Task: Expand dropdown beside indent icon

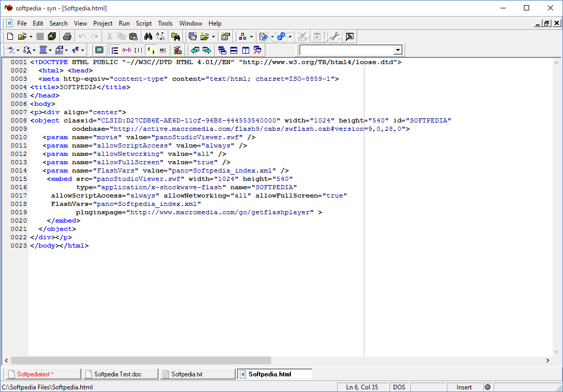Action: (18, 50)
